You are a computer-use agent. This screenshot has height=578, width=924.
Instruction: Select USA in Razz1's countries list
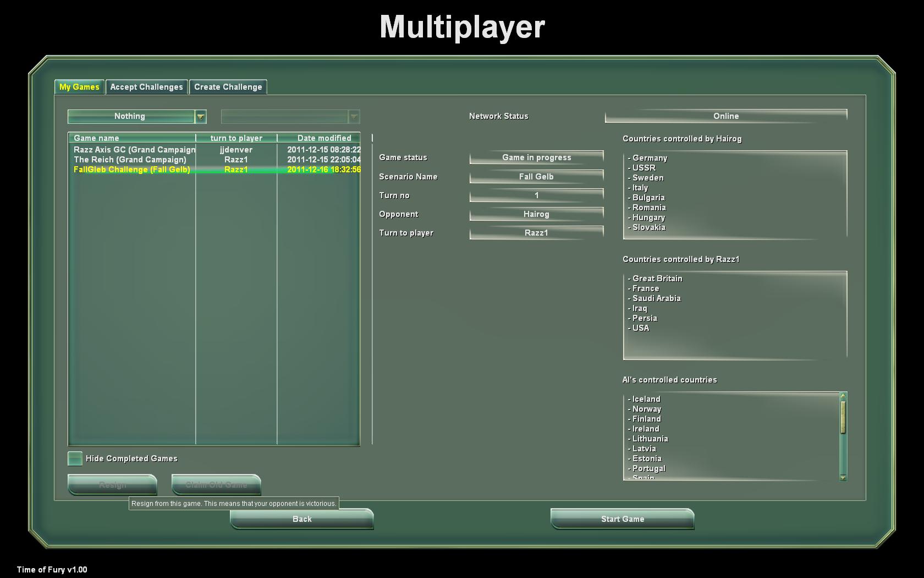coord(639,328)
